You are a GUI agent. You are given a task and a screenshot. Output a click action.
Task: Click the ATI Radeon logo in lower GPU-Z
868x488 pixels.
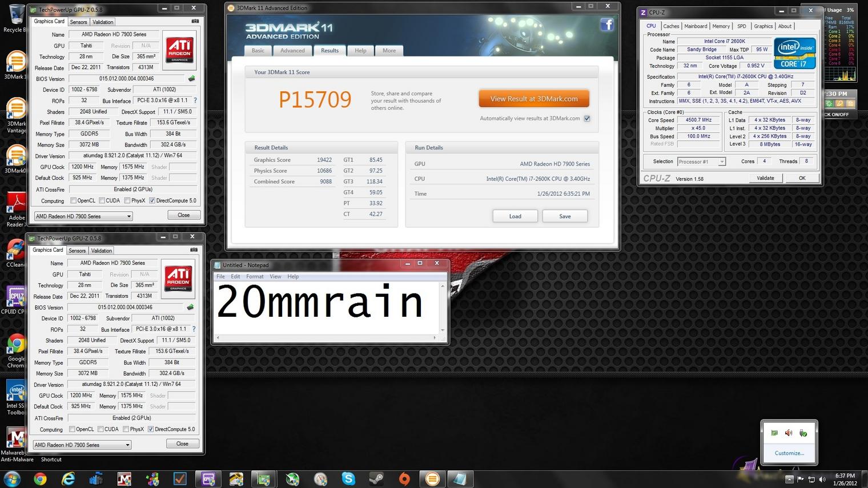(178, 279)
